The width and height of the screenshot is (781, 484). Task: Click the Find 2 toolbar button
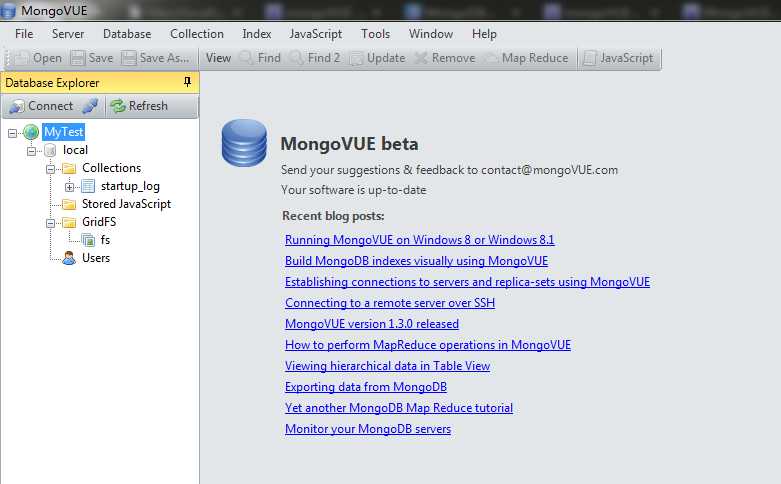[x=315, y=58]
